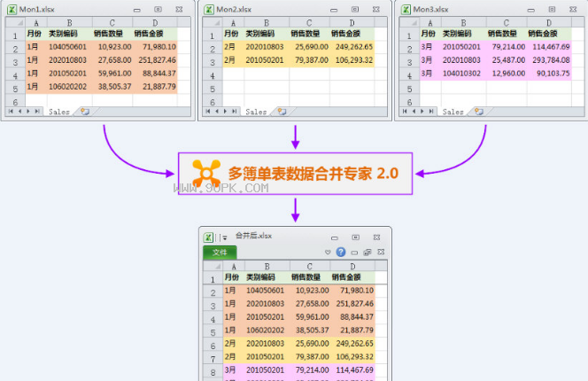Select column B header in Mon1.xlsx

70,22
